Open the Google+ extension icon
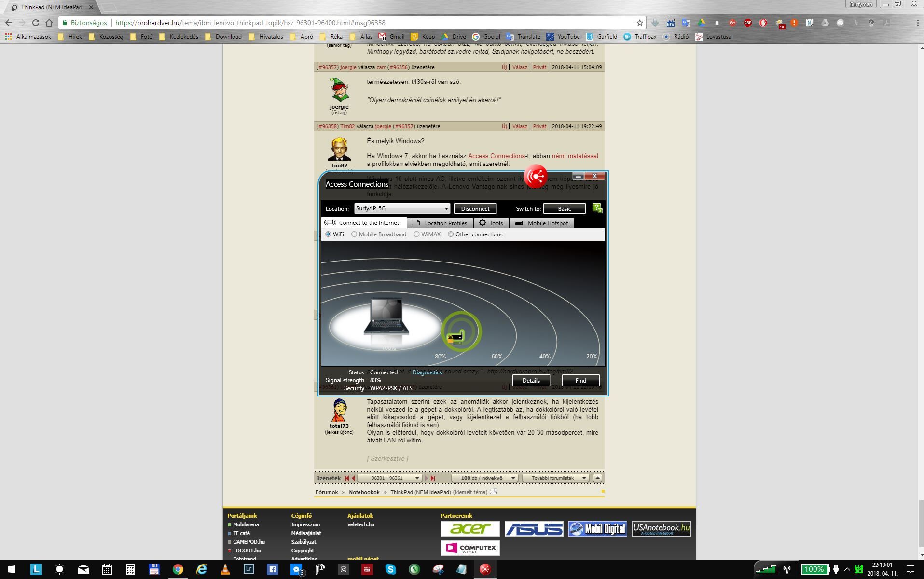The image size is (924, 579). [732, 23]
